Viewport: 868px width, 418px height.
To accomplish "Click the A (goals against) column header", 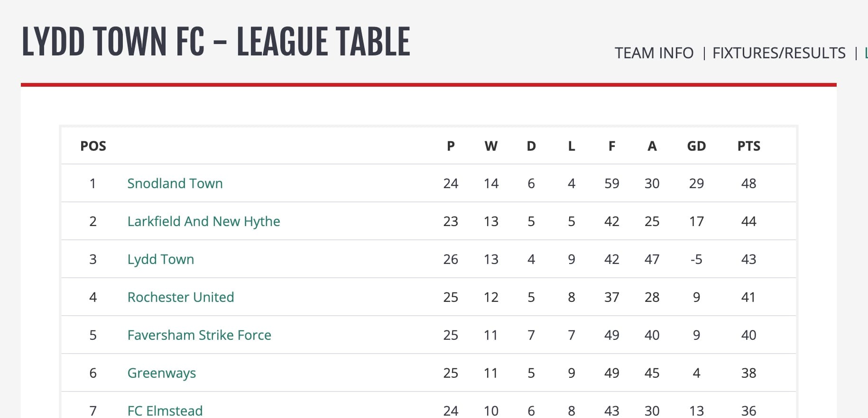I will coord(652,146).
